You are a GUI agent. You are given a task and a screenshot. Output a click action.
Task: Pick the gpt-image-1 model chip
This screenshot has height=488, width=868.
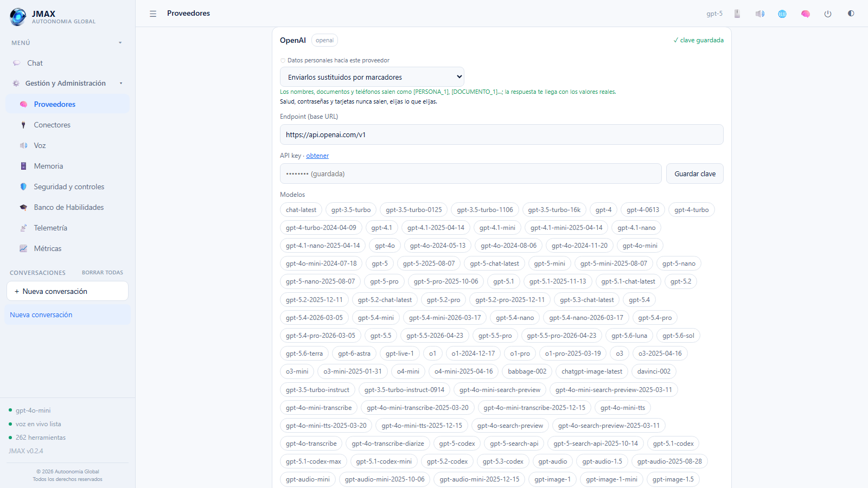(x=552, y=479)
